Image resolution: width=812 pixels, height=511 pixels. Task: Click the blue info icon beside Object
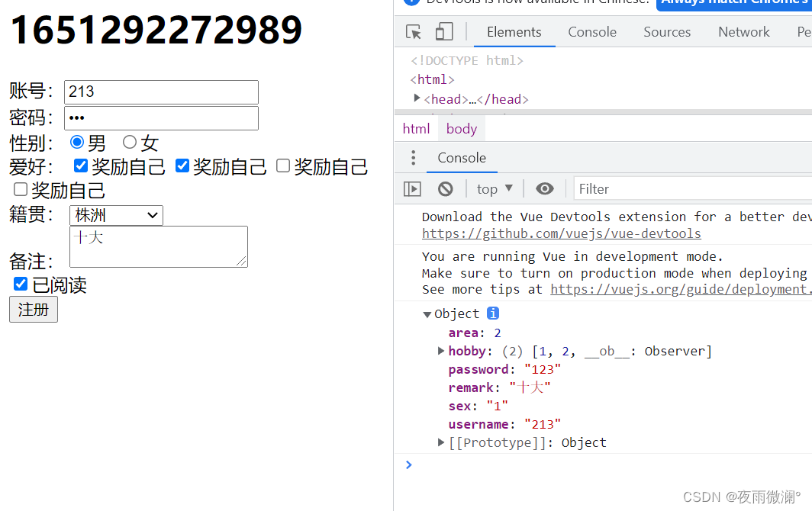click(492, 313)
